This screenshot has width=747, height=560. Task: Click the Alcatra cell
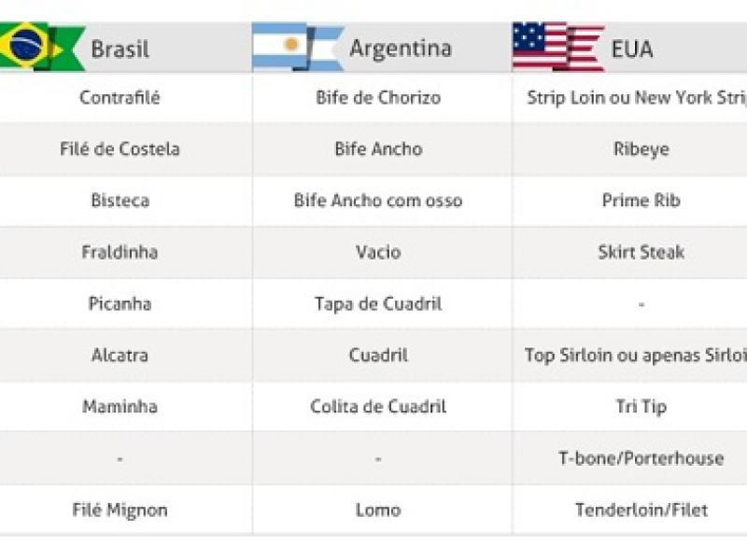click(120, 356)
